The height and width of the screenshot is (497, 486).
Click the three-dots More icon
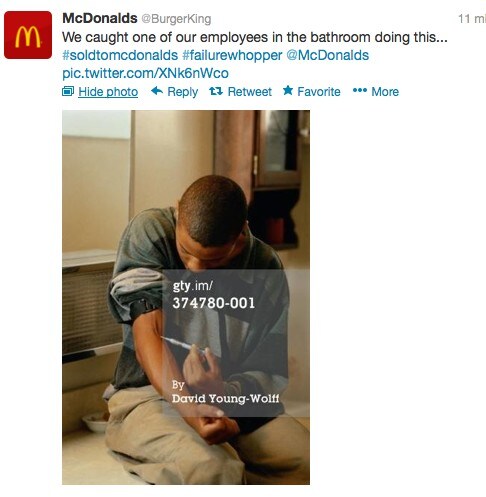[360, 90]
